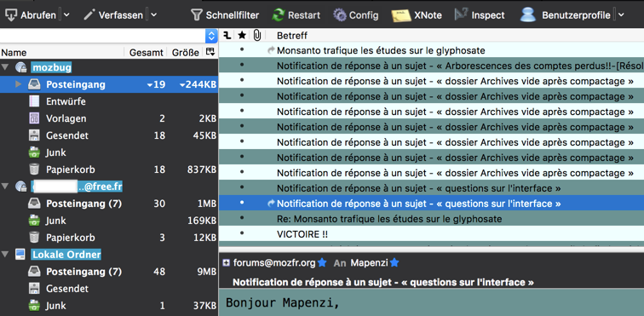Open the Entwürfe drafts folder
The height and width of the screenshot is (316, 644).
click(x=109, y=101)
